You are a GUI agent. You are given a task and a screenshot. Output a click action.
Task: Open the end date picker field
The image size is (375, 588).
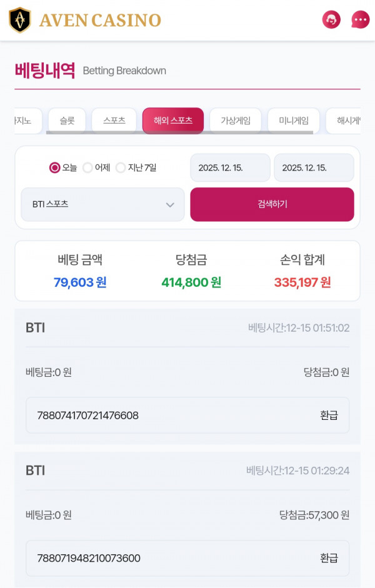pos(314,167)
